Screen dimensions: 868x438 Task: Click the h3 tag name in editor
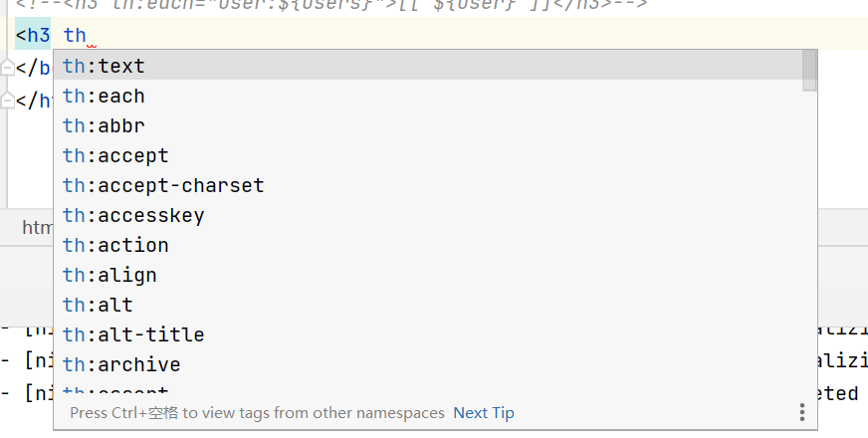[39, 36]
